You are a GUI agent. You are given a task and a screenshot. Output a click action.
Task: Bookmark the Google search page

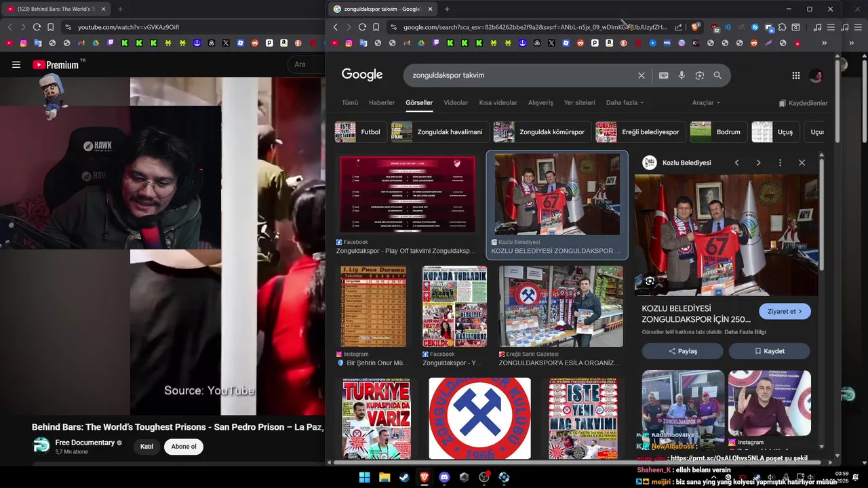pyautogui.click(x=376, y=27)
